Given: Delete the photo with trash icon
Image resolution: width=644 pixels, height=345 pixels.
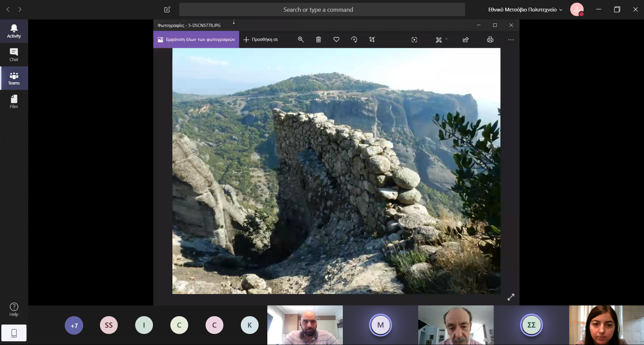Looking at the screenshot, I should (x=318, y=40).
